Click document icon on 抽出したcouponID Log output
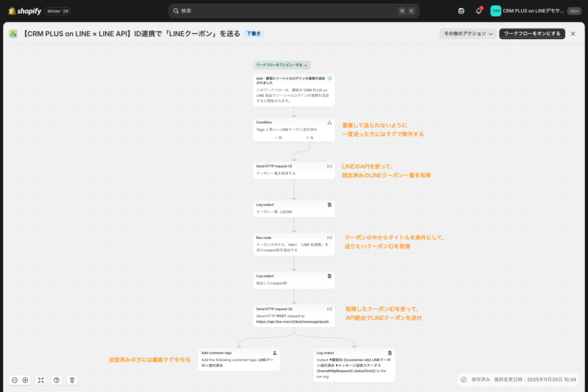This screenshot has height=392, width=588. (329, 276)
